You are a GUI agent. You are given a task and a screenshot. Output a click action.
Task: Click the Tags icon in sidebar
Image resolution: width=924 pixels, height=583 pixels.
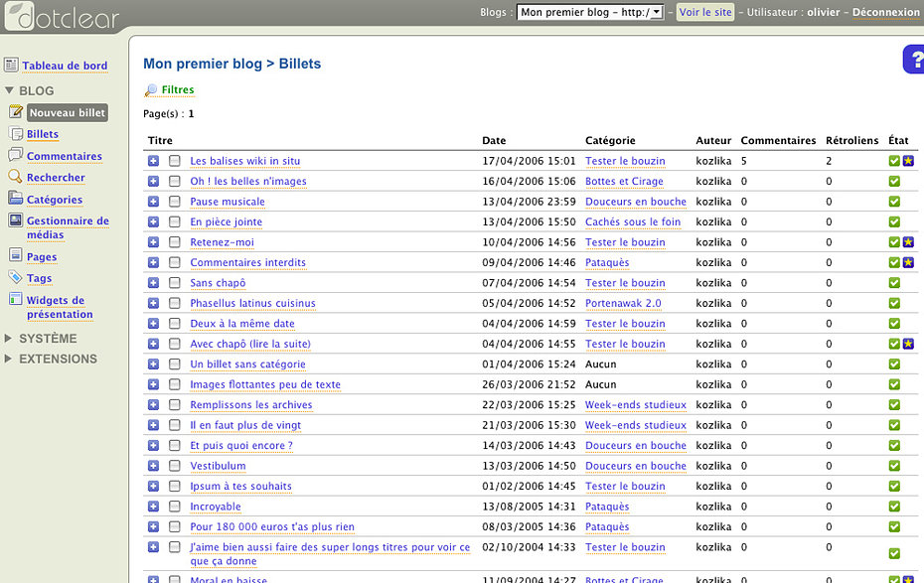click(x=14, y=278)
